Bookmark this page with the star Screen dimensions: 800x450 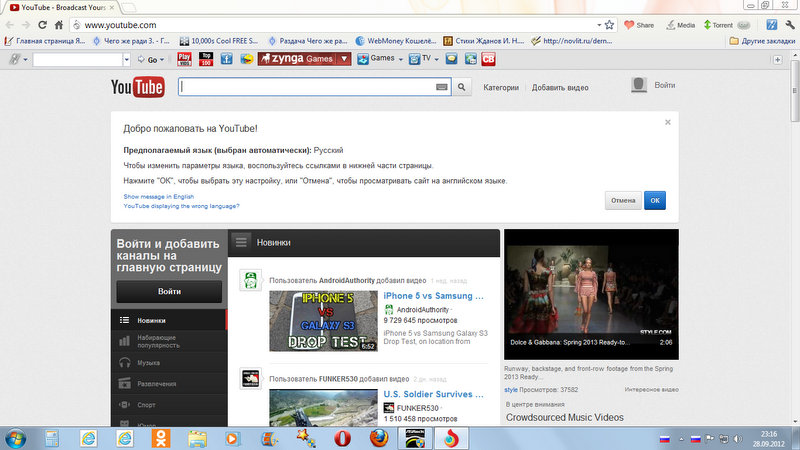[x=609, y=24]
